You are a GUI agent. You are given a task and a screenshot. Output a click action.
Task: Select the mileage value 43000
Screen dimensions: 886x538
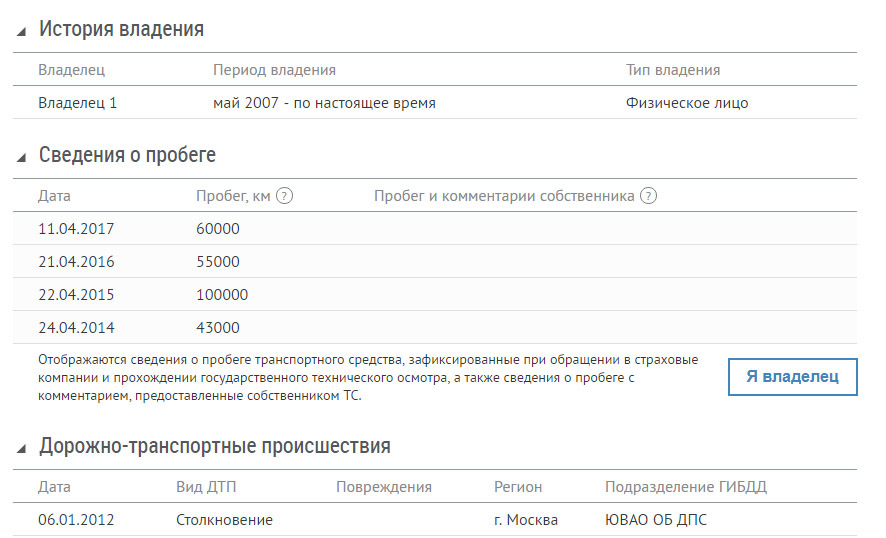point(218,327)
